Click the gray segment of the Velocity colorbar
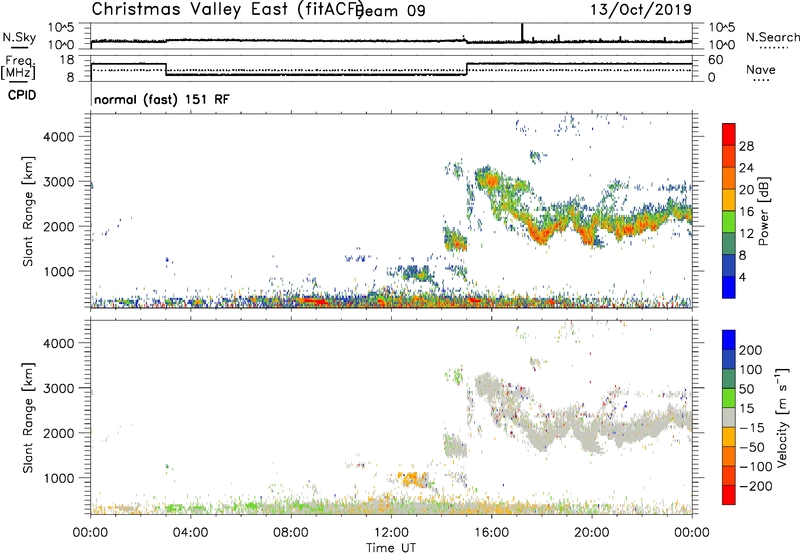This screenshot has height=554, width=800. pos(729,417)
